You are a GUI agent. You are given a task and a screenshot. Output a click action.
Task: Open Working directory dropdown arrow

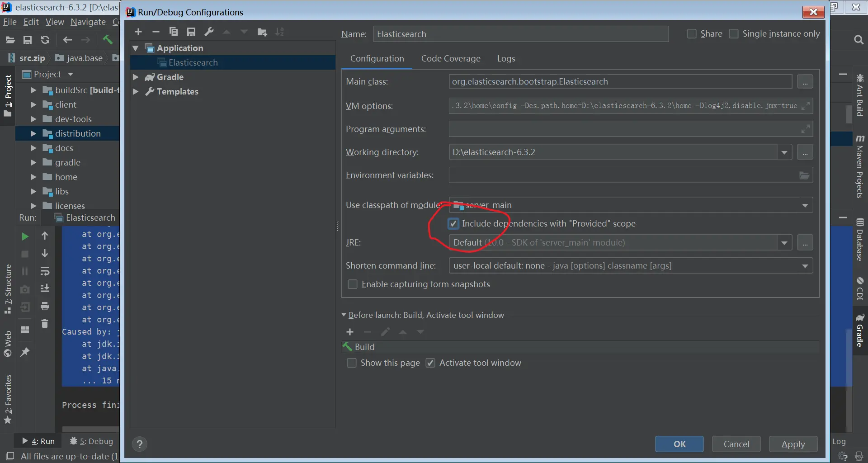[x=784, y=152]
